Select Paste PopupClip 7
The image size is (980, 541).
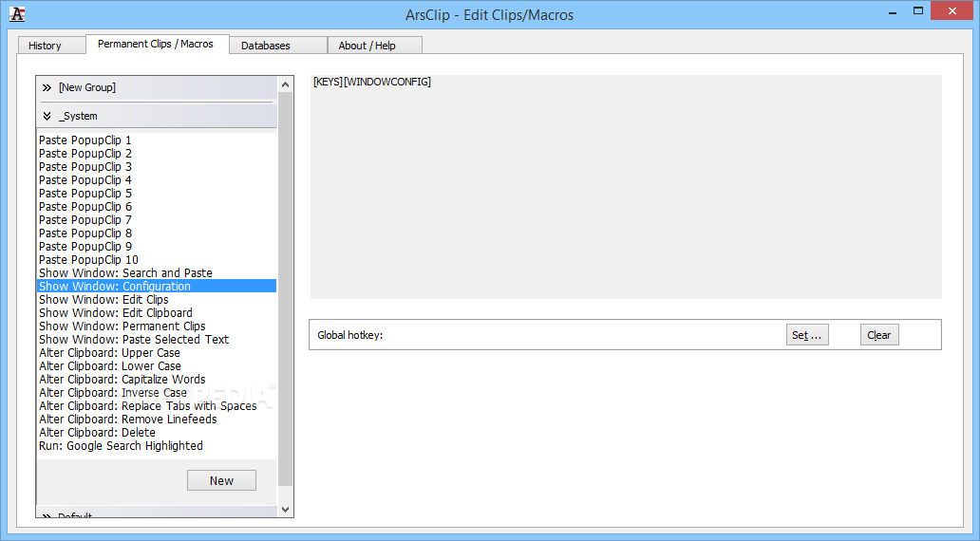tap(157, 220)
